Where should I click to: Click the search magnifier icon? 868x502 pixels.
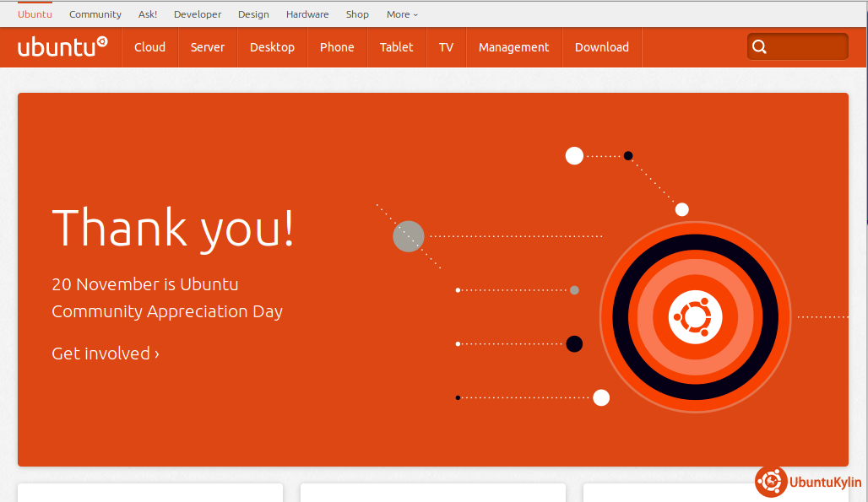(x=759, y=47)
